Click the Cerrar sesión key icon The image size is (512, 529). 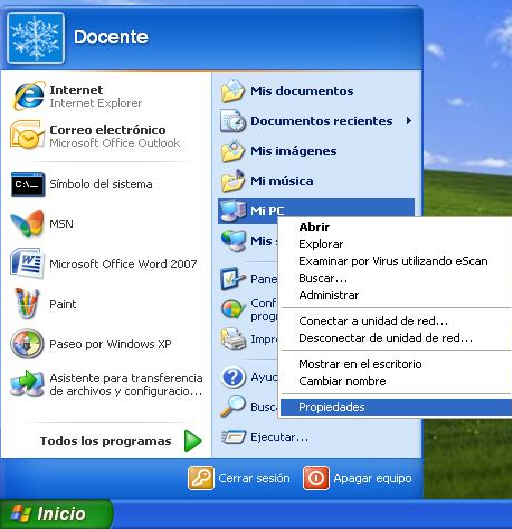coord(201,478)
